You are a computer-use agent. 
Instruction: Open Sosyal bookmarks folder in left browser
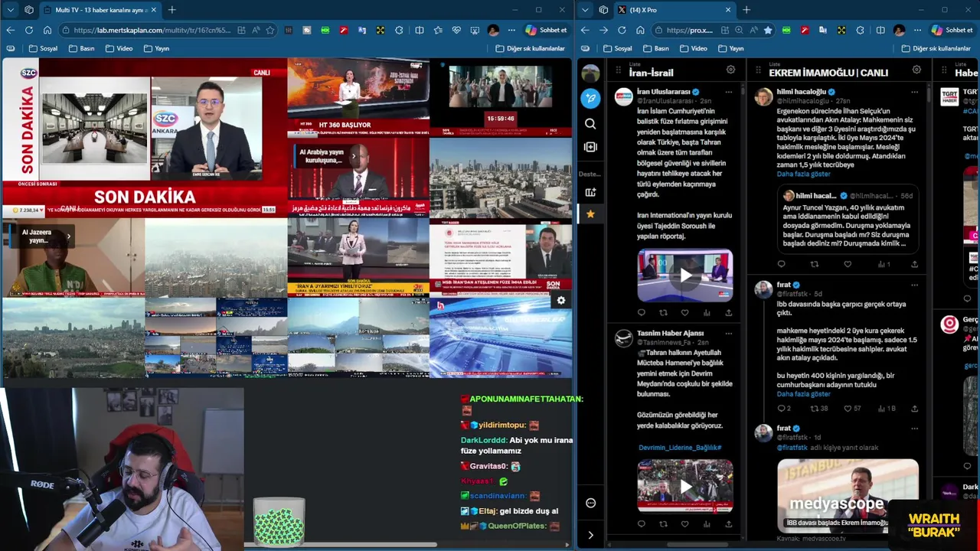coord(43,48)
